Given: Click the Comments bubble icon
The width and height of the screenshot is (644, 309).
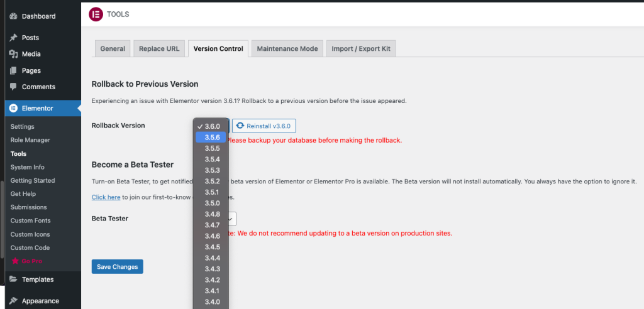Looking at the screenshot, I should coord(13,87).
